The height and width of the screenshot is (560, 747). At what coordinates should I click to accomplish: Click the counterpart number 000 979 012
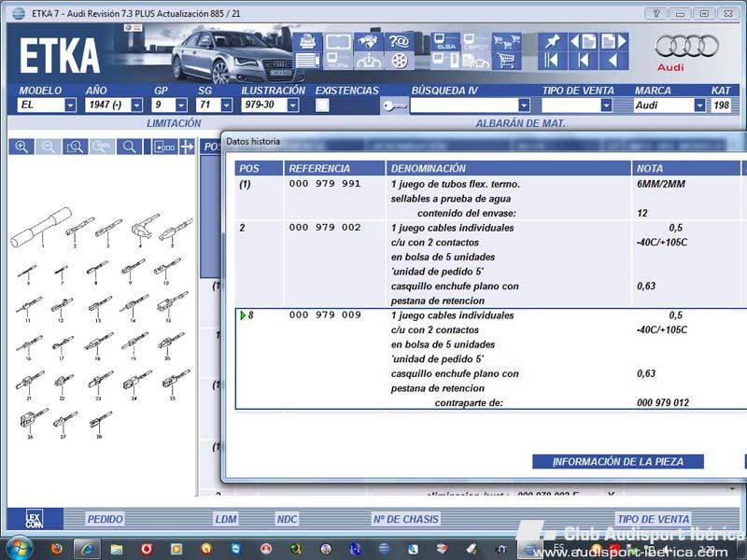point(663,403)
